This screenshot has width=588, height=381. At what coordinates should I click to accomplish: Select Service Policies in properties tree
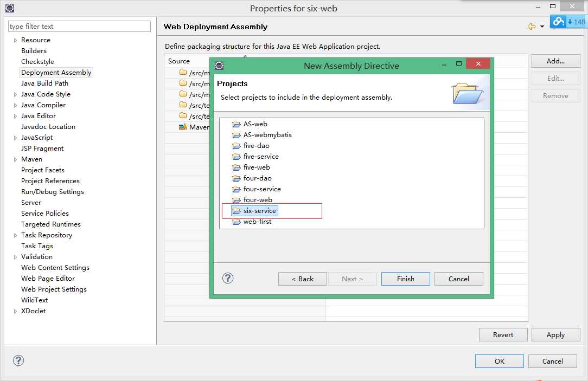pos(45,213)
